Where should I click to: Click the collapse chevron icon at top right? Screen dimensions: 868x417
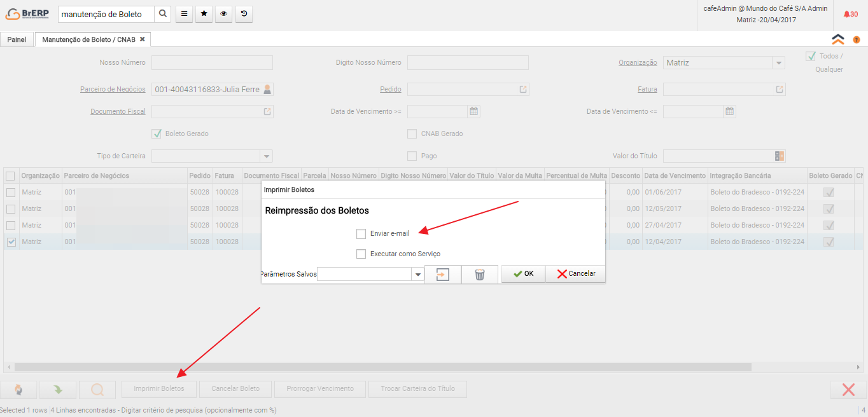(x=838, y=39)
